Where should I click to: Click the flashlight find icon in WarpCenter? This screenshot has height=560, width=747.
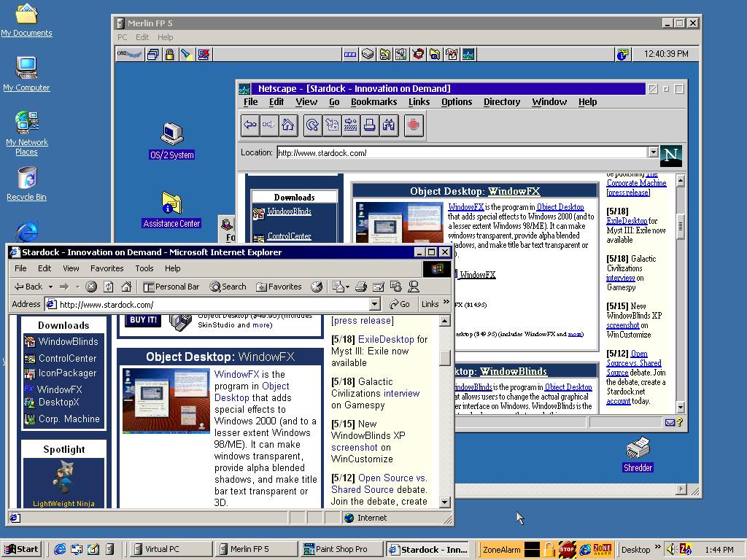point(186,54)
